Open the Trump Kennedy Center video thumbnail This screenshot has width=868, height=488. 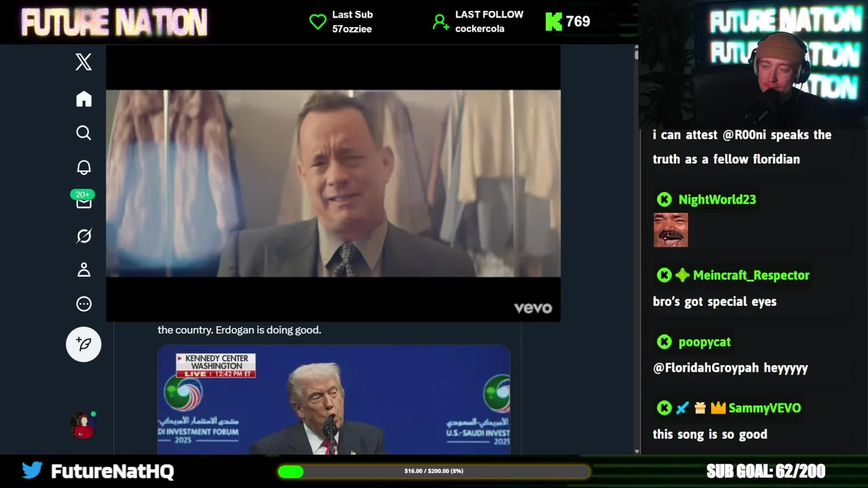(x=334, y=400)
